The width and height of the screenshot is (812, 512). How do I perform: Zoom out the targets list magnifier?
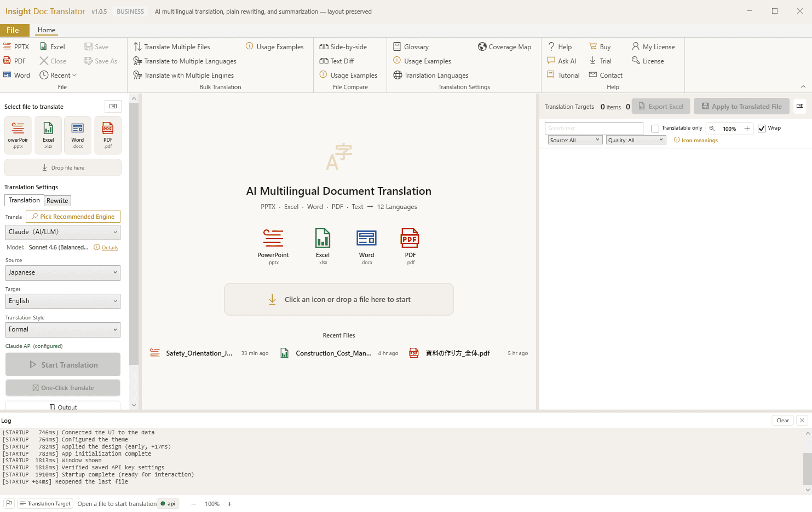click(x=712, y=129)
